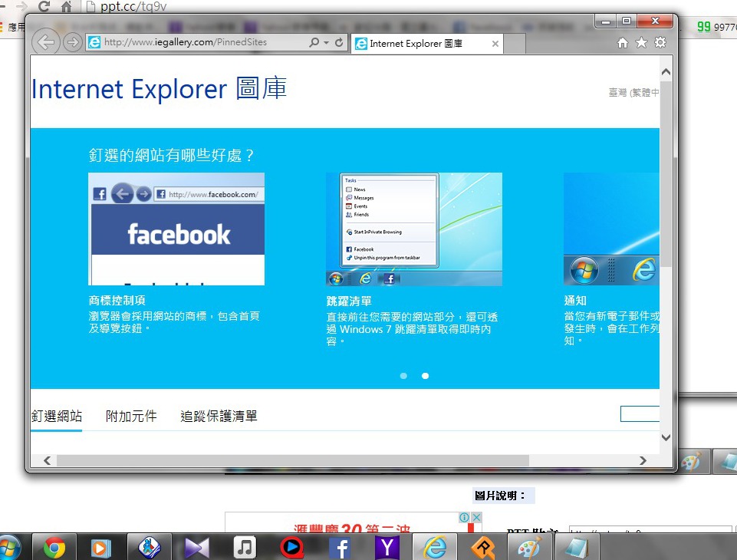Open red play-button taskbar icon
This screenshot has height=560, width=737.
(x=291, y=547)
